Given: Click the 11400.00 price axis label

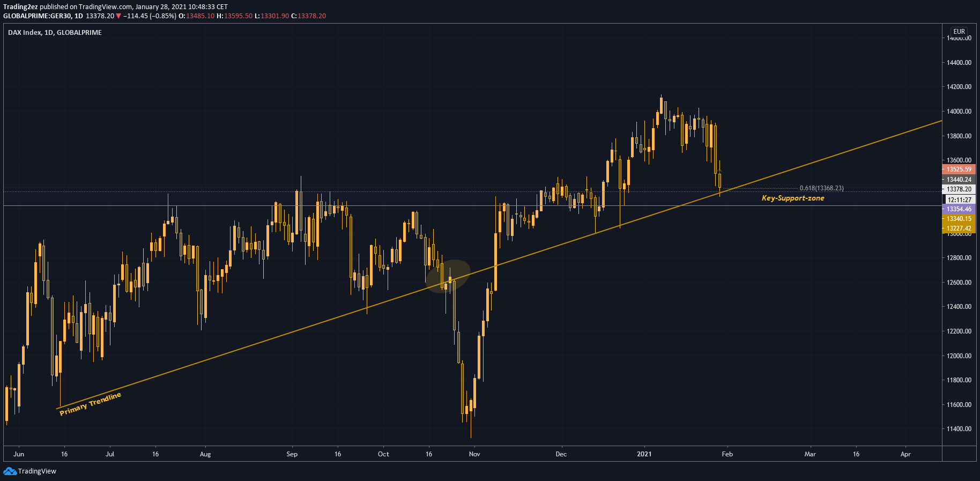Looking at the screenshot, I should pos(959,429).
